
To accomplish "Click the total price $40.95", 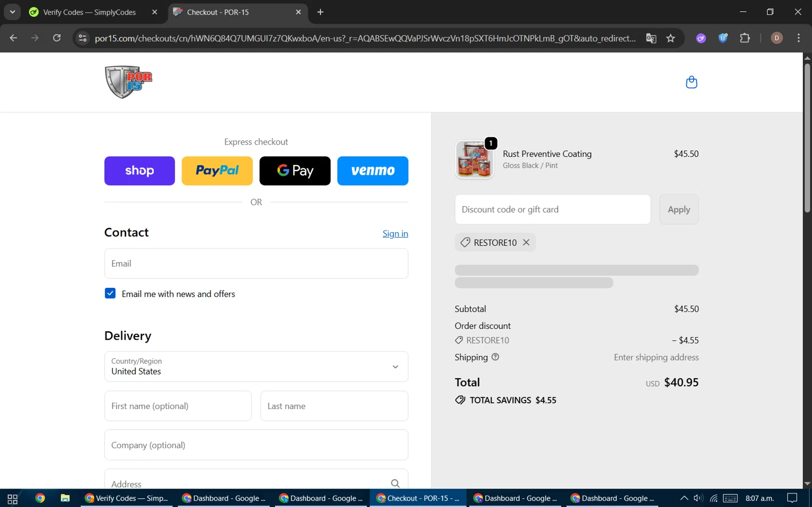I will tap(681, 382).
